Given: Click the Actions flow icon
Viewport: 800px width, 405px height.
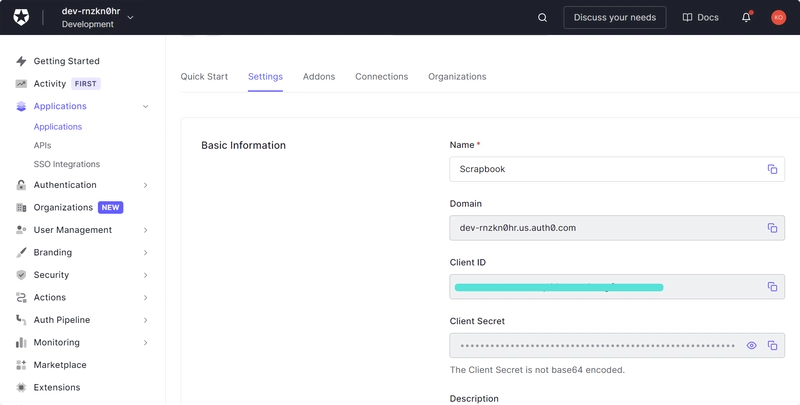Looking at the screenshot, I should pyautogui.click(x=21, y=297).
